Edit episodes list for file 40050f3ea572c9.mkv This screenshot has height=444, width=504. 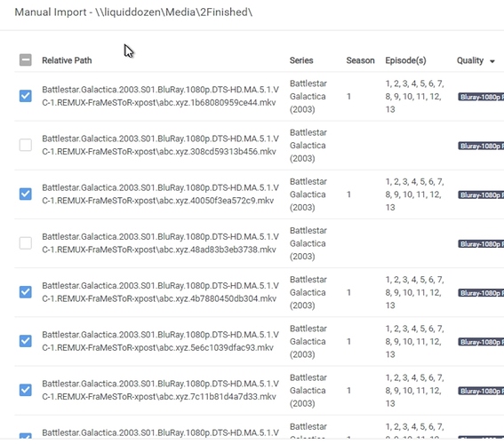pyautogui.click(x=414, y=194)
